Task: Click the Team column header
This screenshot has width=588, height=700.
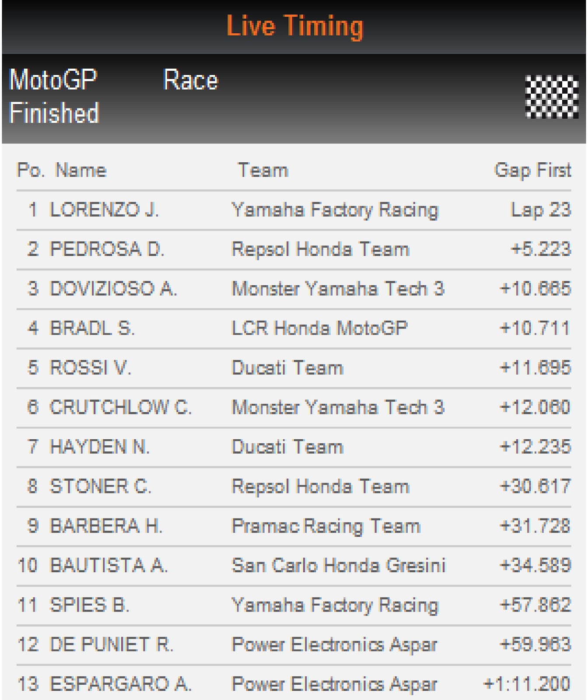Action: [263, 170]
